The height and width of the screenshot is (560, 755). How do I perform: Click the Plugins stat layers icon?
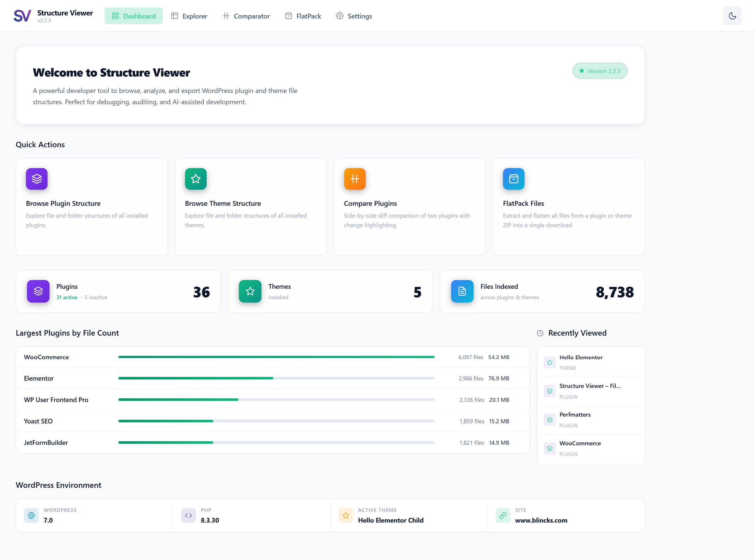point(38,291)
